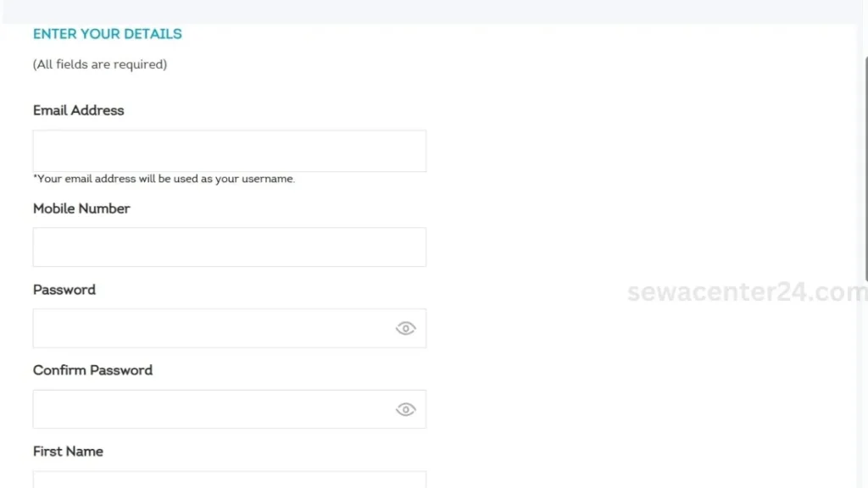Click into the Email Address input box
Viewport: 868px width, 488px height.
click(229, 151)
